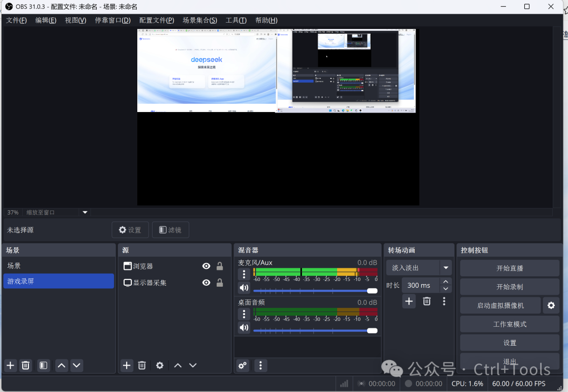Open scene filters icon in Scenes panel

click(x=44, y=365)
